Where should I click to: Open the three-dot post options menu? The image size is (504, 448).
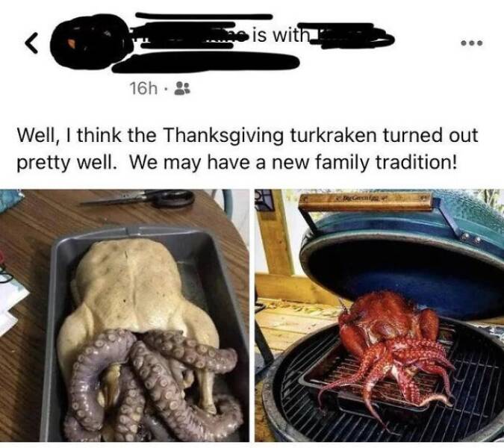472,43
